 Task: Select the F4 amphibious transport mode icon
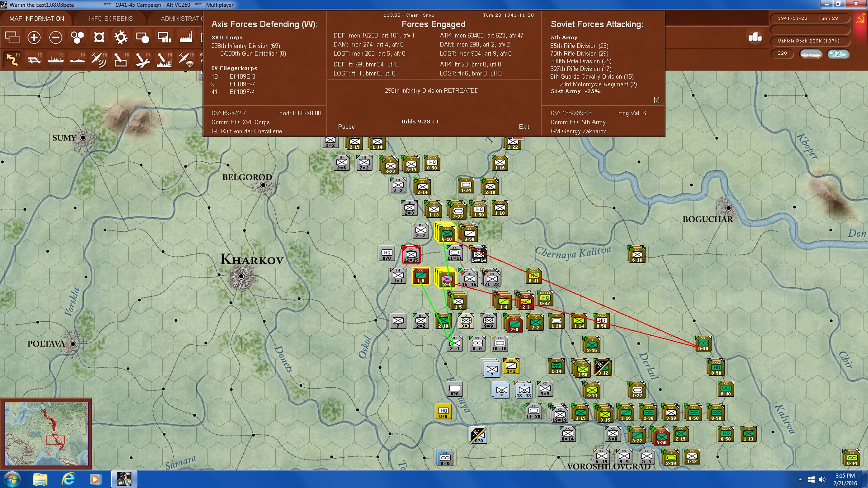pyautogui.click(x=77, y=59)
